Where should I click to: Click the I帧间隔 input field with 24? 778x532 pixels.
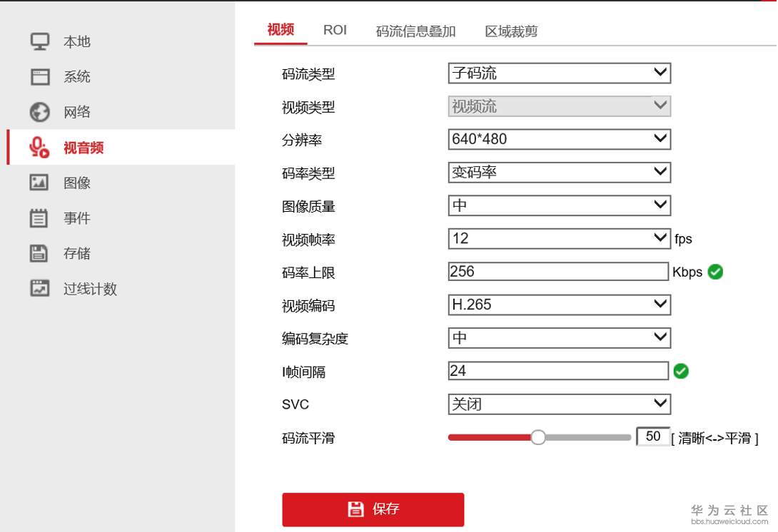[558, 371]
